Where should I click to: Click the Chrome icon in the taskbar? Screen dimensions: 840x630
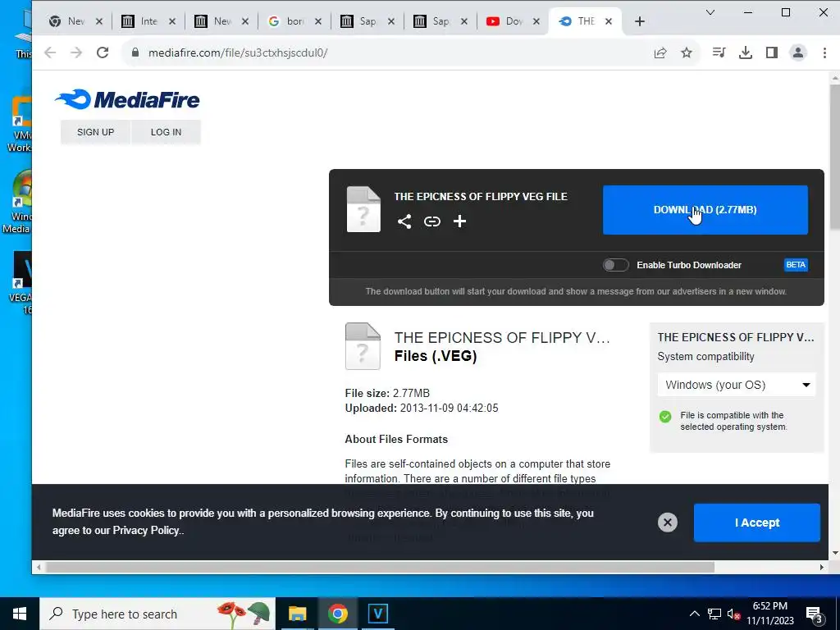[x=337, y=614]
